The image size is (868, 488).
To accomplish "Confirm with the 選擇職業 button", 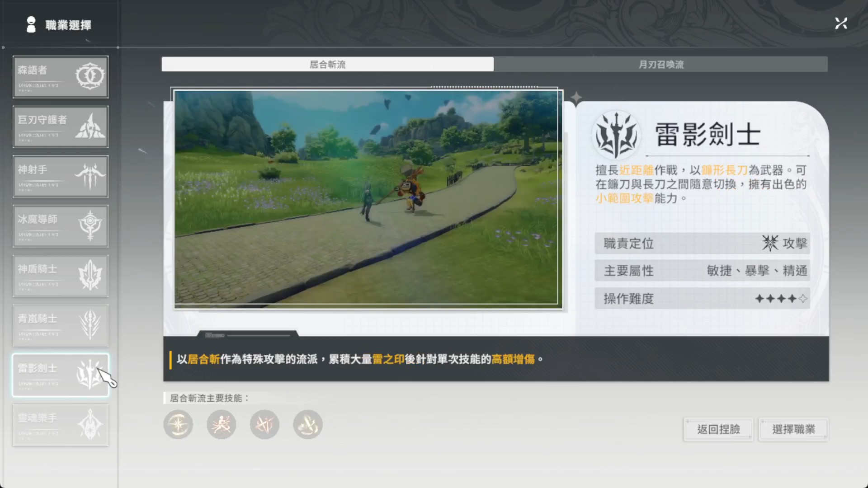I will pos(793,429).
